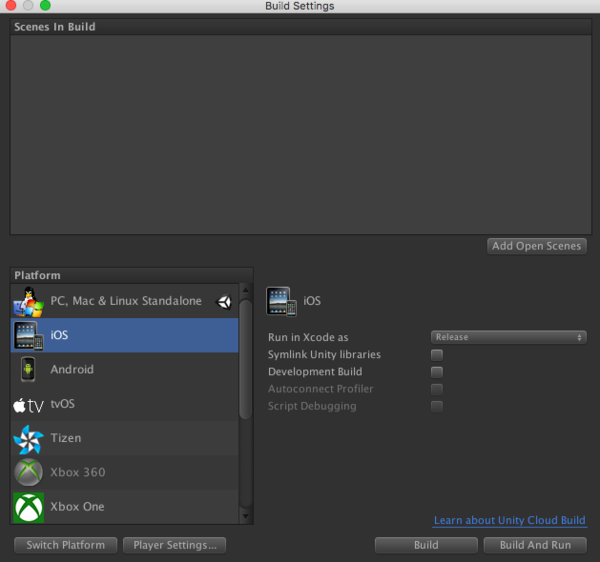The width and height of the screenshot is (600, 562).
Task: Select the iOS label in the platform list
Action: pos(59,335)
